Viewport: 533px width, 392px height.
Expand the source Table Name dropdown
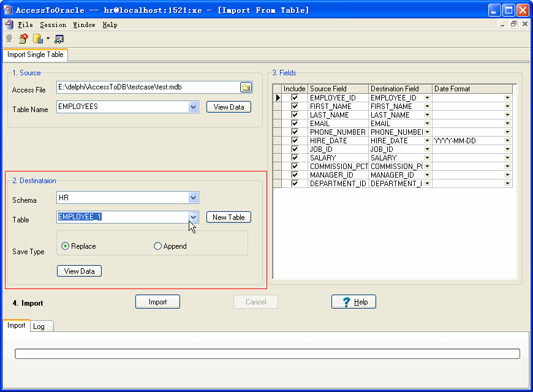point(193,107)
